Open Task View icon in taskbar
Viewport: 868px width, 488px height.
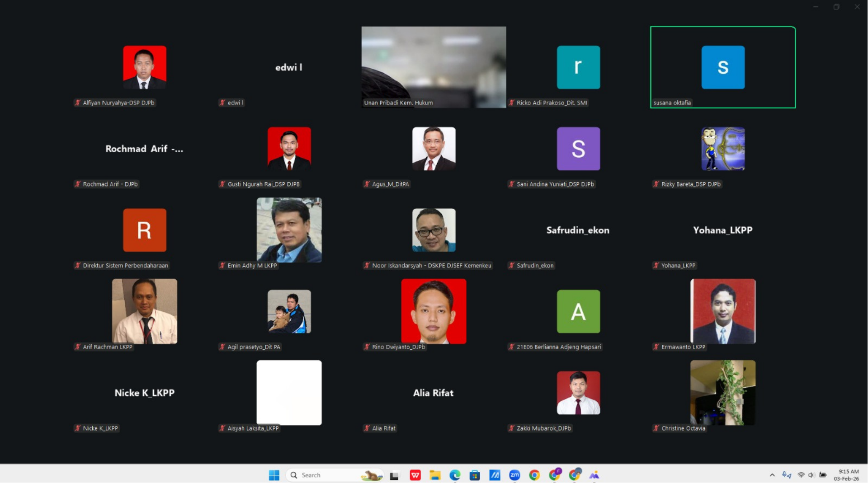(x=395, y=475)
